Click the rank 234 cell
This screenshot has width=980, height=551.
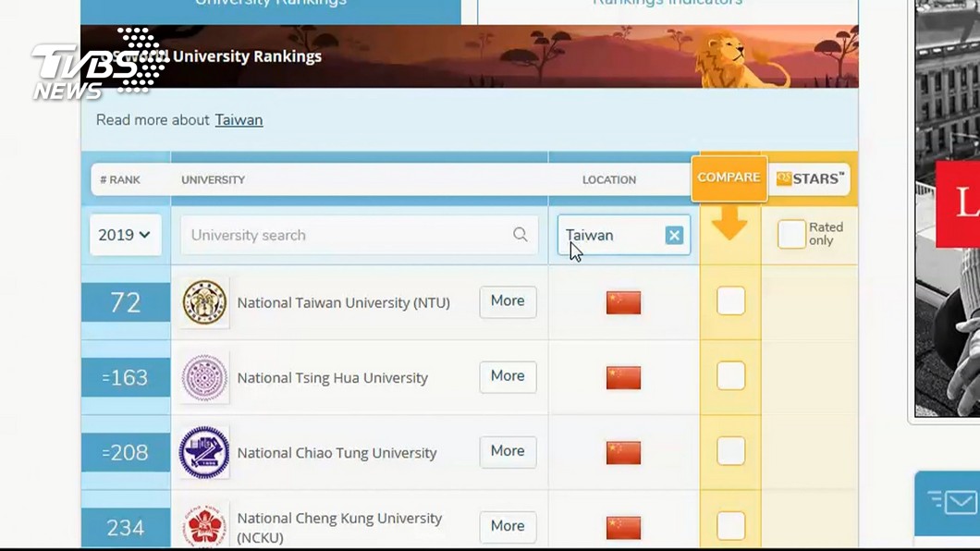(126, 527)
